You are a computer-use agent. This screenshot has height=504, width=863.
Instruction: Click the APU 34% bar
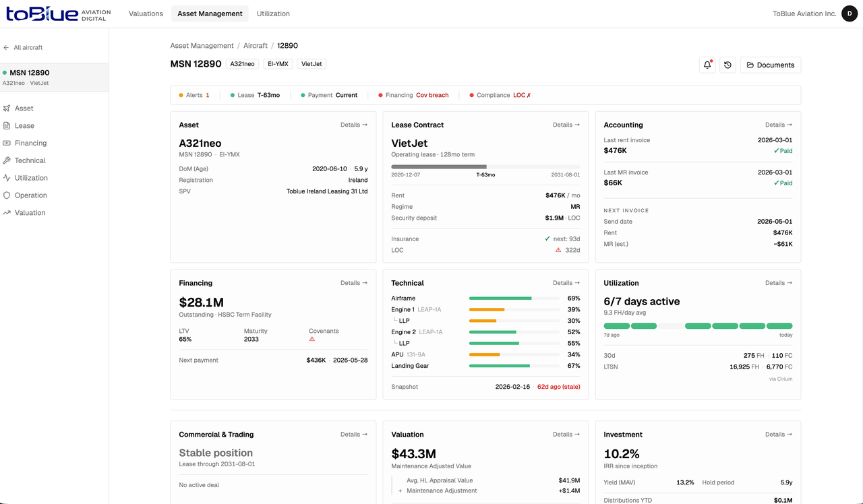(x=514, y=354)
